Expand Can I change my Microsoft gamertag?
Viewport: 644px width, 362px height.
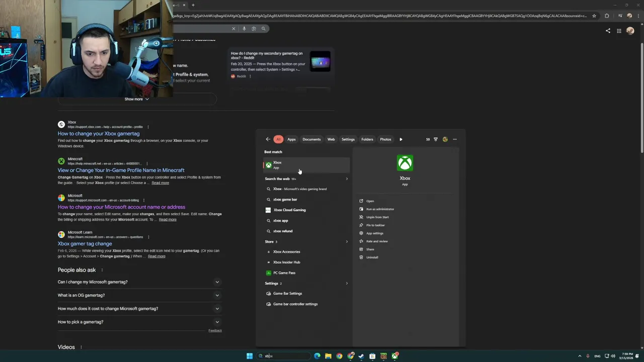[x=140, y=282]
